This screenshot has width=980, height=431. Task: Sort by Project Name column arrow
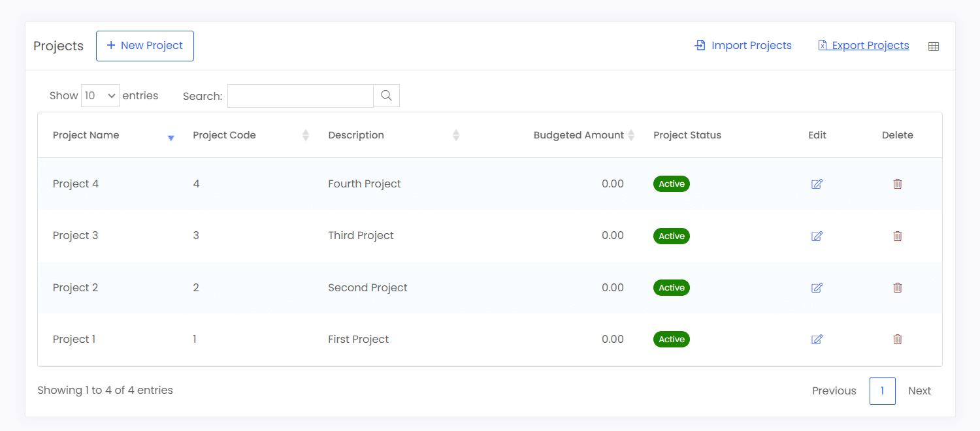point(171,138)
